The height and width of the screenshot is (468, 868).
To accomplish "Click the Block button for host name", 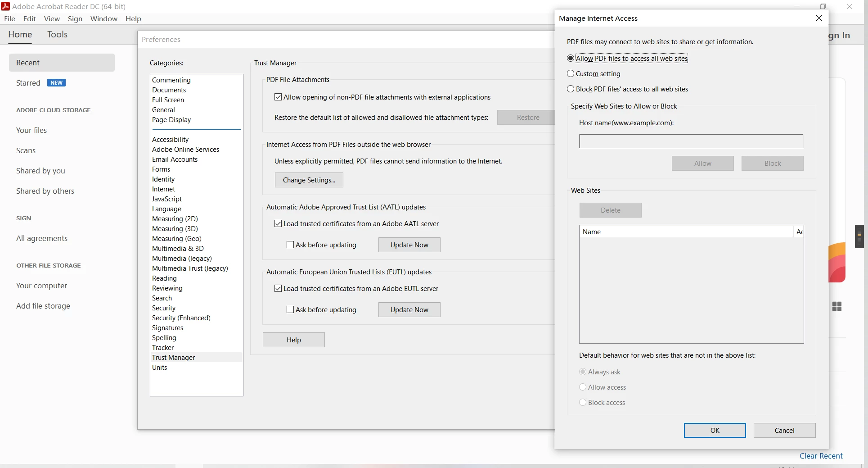I will click(x=773, y=163).
